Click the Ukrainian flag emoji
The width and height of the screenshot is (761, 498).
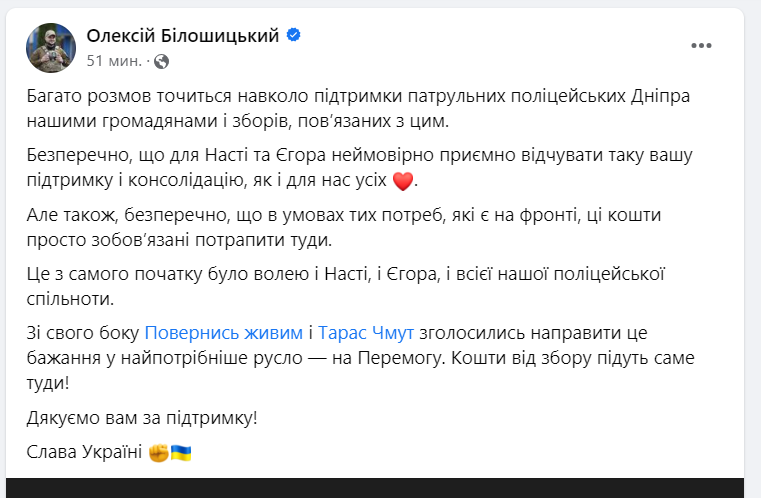(181, 453)
